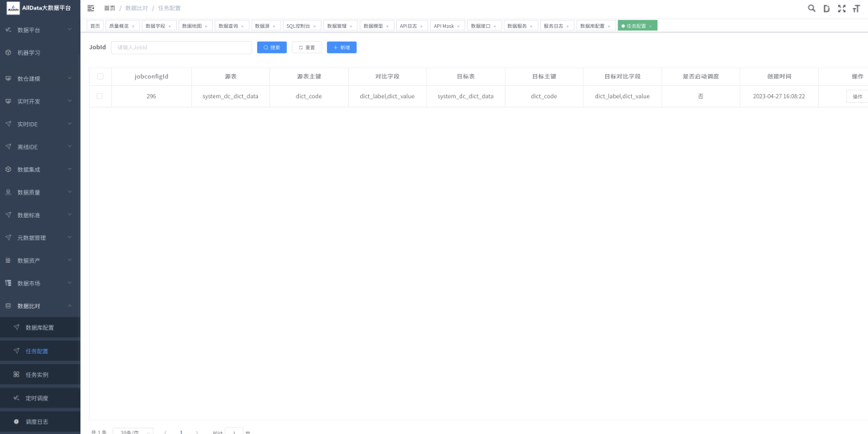Click the JobId search input field
The image size is (868, 434).
coord(181,47)
